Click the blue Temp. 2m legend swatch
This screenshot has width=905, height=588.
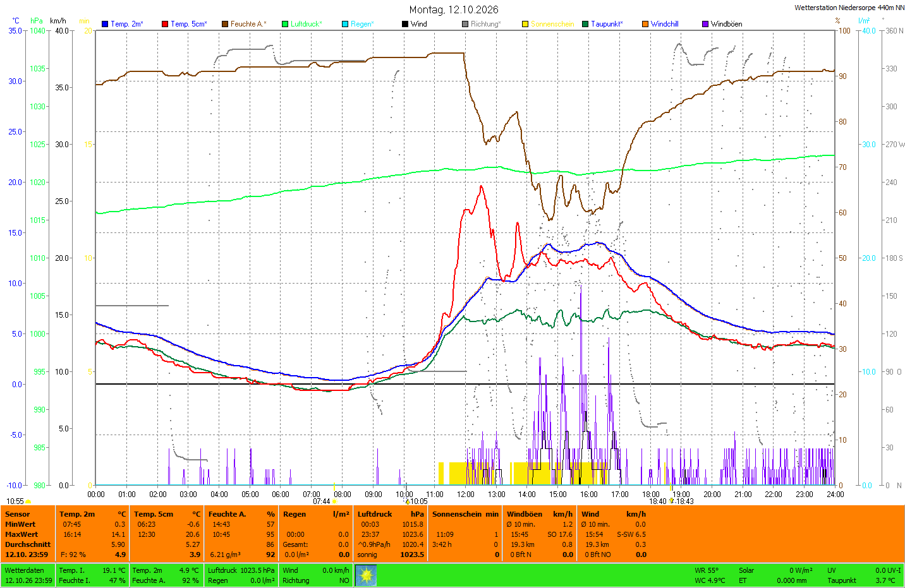click(105, 24)
